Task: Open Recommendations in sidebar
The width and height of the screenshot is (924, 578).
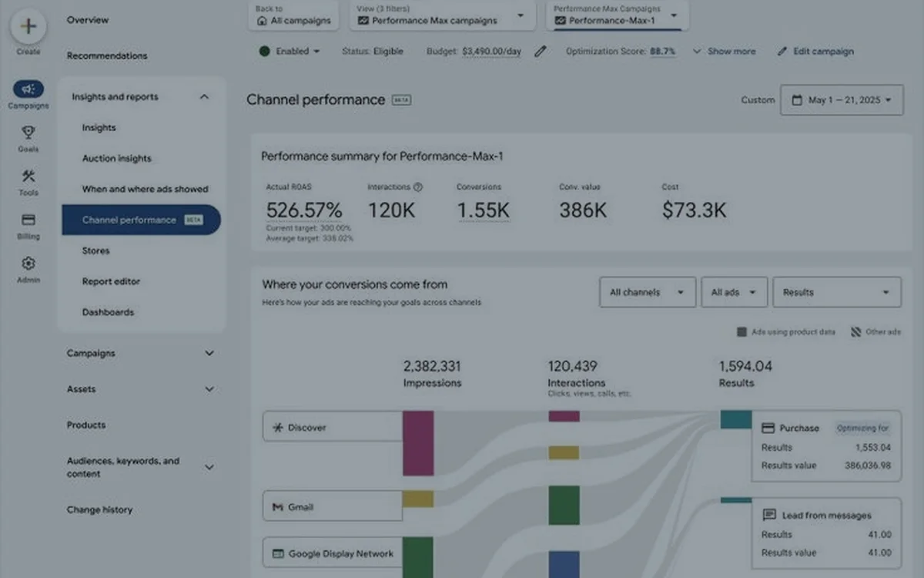Action: [x=107, y=55]
